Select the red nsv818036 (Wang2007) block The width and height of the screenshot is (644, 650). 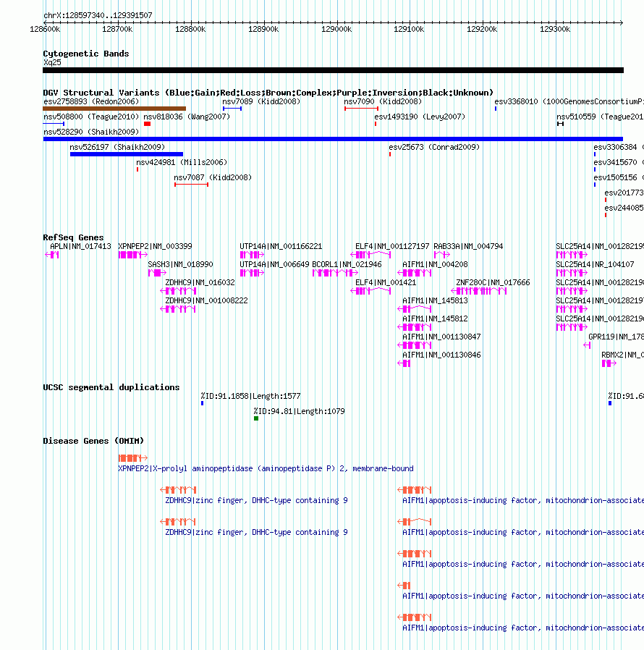click(147, 124)
